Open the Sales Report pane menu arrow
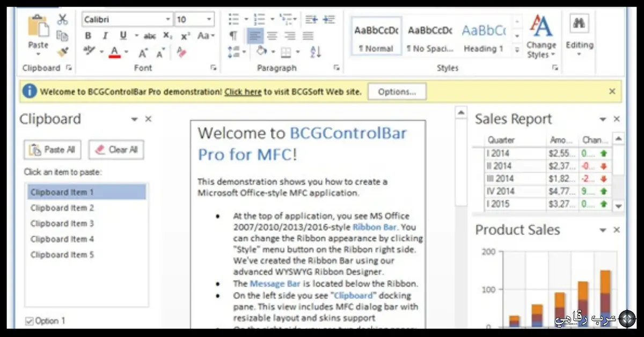The height and width of the screenshot is (337, 644). [603, 120]
